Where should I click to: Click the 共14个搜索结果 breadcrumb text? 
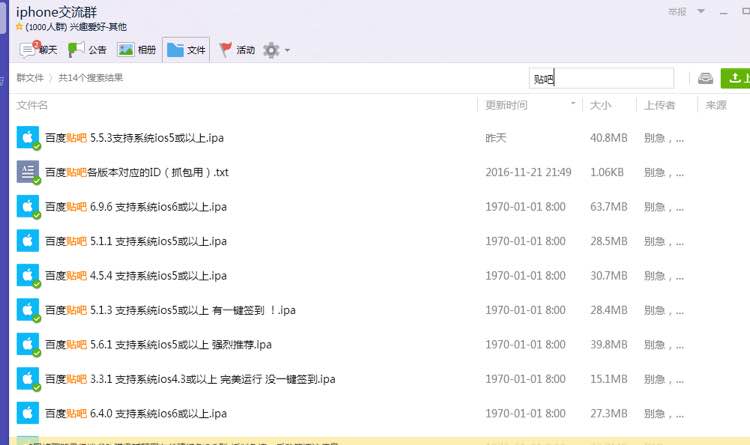tap(90, 78)
